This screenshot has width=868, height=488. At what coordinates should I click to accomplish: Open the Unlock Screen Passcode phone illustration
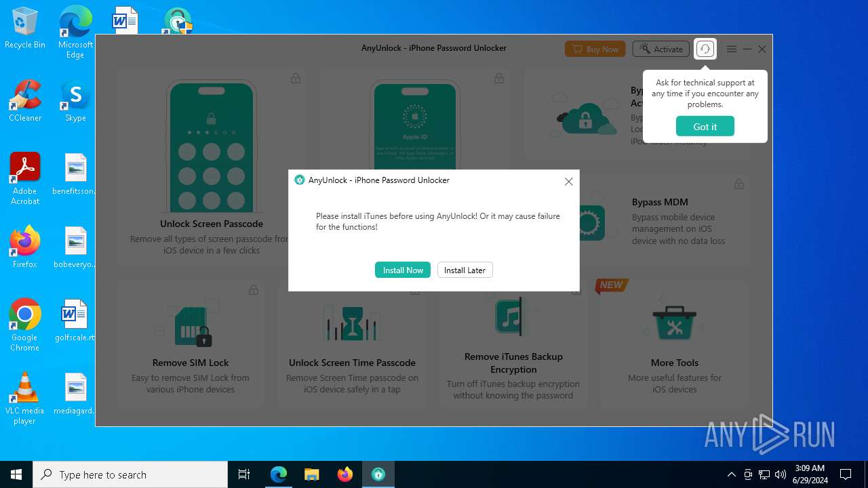tap(211, 146)
